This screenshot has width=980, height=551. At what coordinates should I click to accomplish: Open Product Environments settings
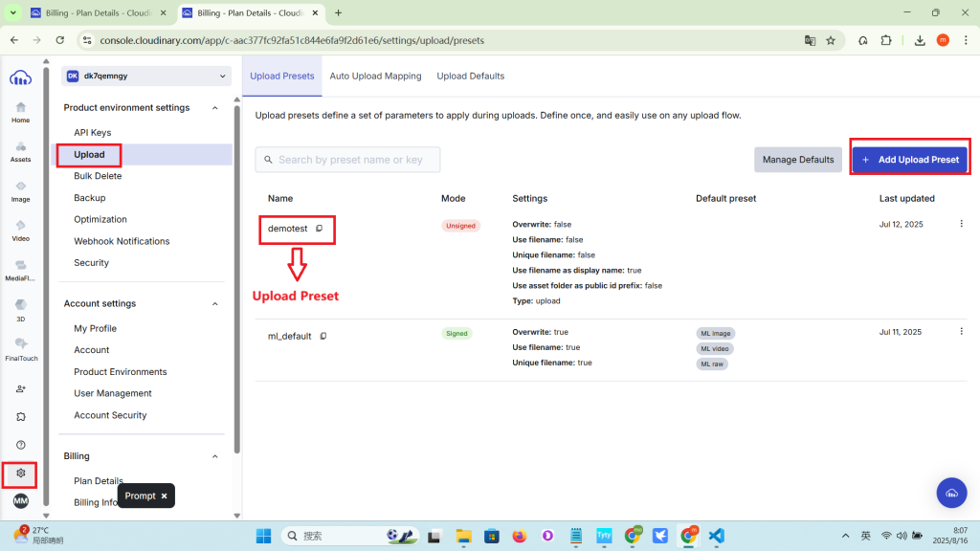tap(120, 372)
